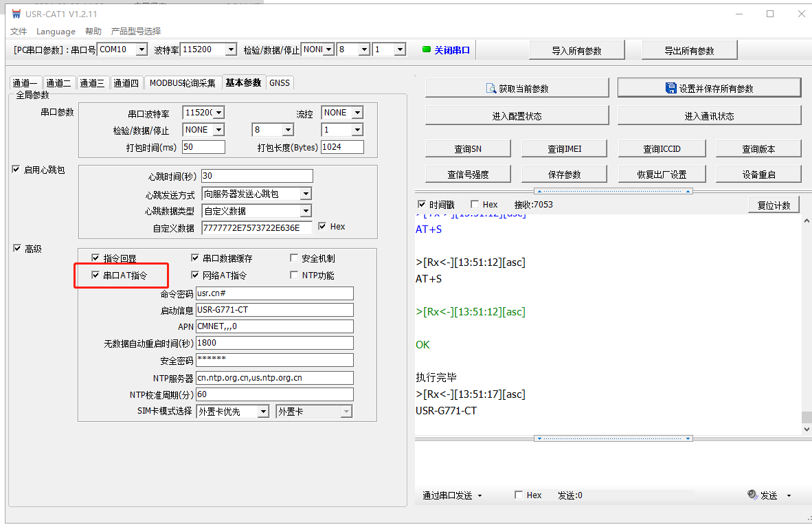Screen dimensions: 812x527
Task: Expand the 心跳发送方式 dropdown
Action: click(306, 194)
